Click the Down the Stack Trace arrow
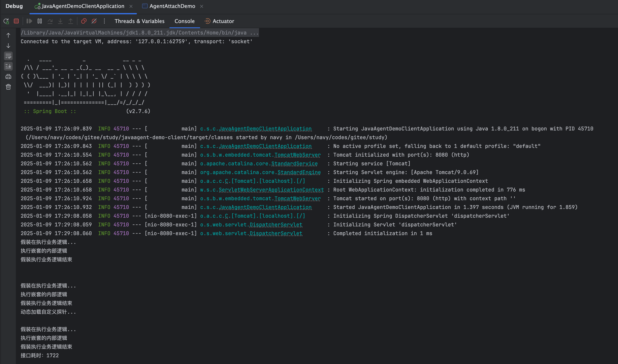Image resolution: width=618 pixels, height=364 pixels. click(x=8, y=46)
